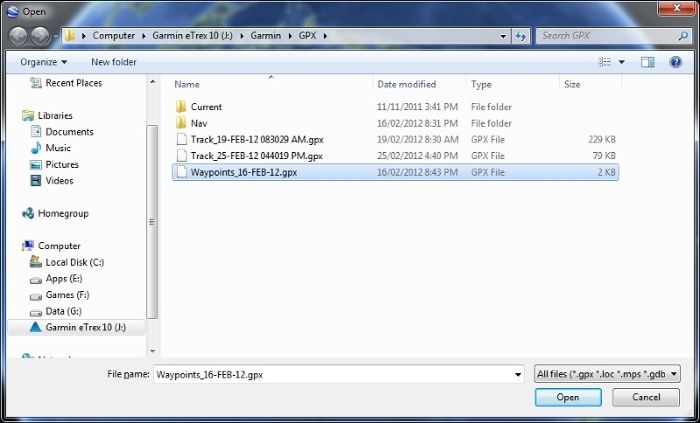Toggle the preview pane icon

coord(647,62)
